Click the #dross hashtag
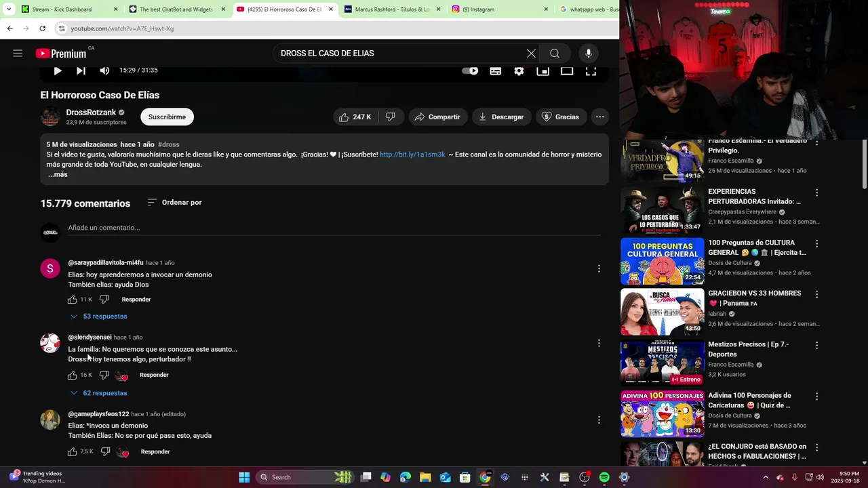This screenshot has height=488, width=868. coord(169,144)
